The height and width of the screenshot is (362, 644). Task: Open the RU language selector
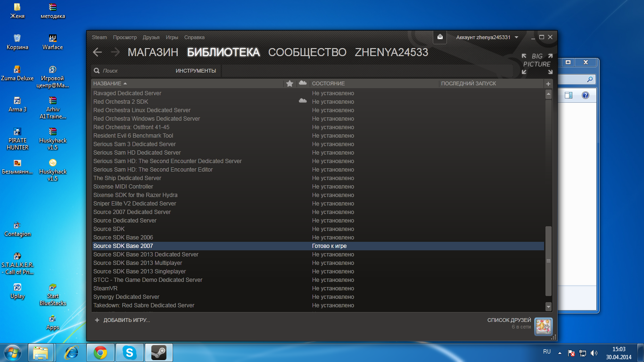click(547, 352)
